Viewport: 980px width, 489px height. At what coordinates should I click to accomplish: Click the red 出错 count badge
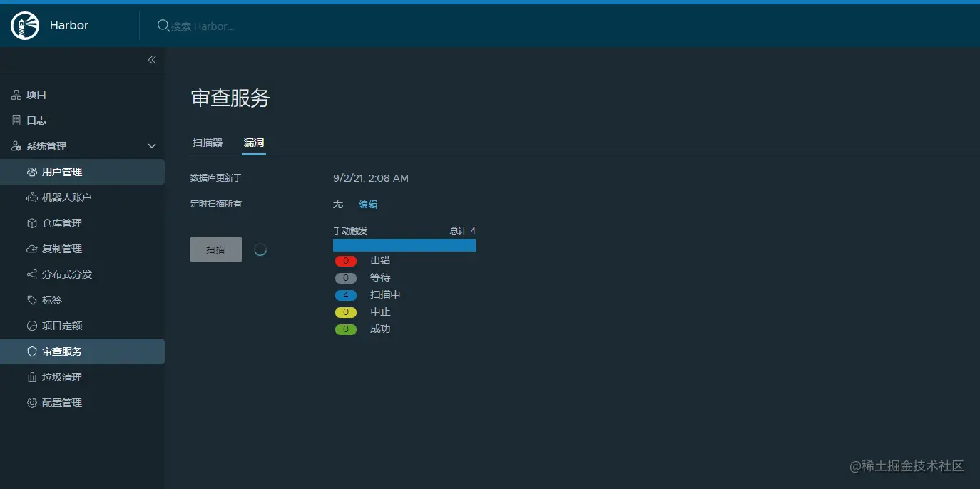pos(346,261)
